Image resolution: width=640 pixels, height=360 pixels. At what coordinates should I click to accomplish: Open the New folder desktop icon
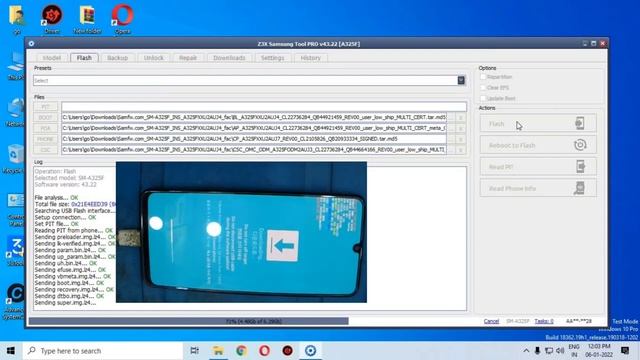click(87, 18)
